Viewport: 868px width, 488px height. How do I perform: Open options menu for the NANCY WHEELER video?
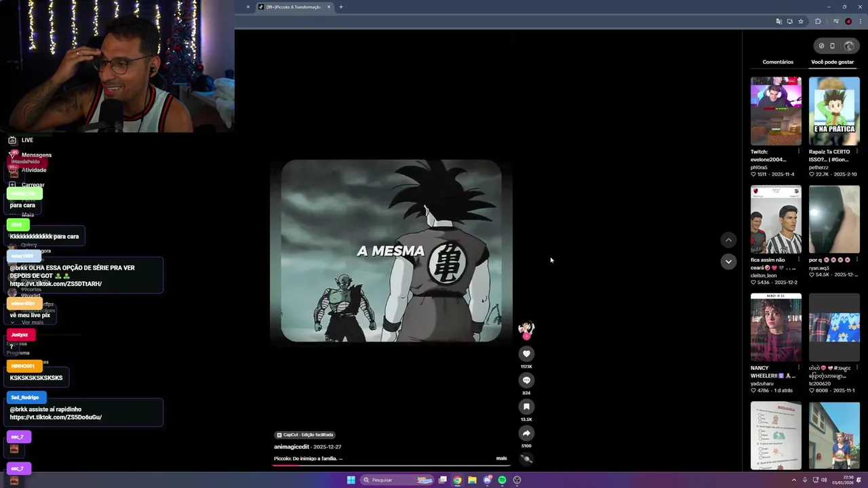[798, 368]
